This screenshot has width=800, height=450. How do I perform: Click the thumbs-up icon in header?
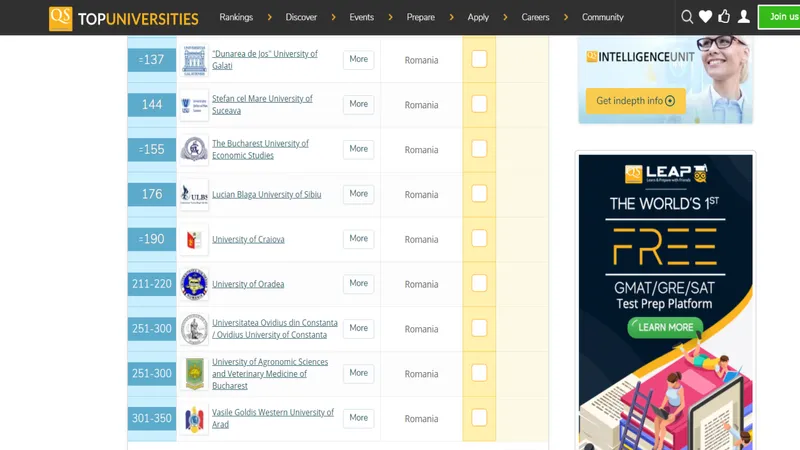(x=724, y=17)
